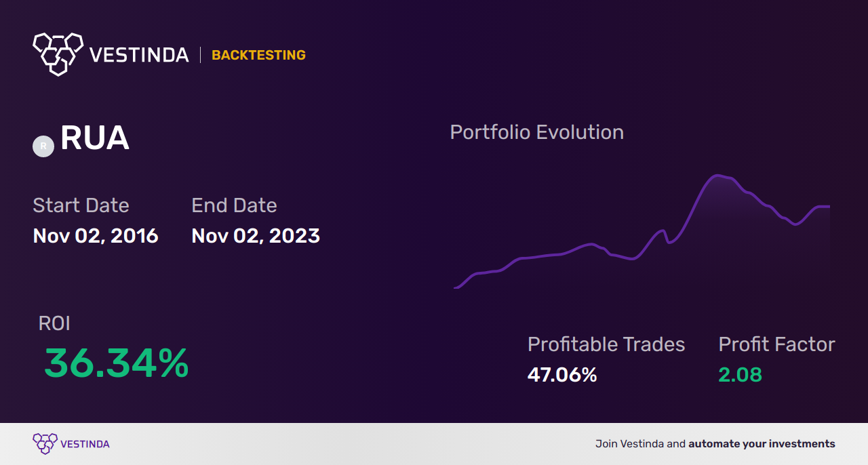
Task: Click the Profit Factor label
Action: [776, 344]
